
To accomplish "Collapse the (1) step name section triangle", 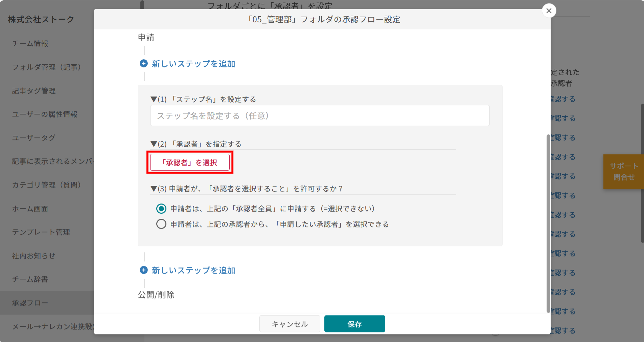I will coord(154,100).
